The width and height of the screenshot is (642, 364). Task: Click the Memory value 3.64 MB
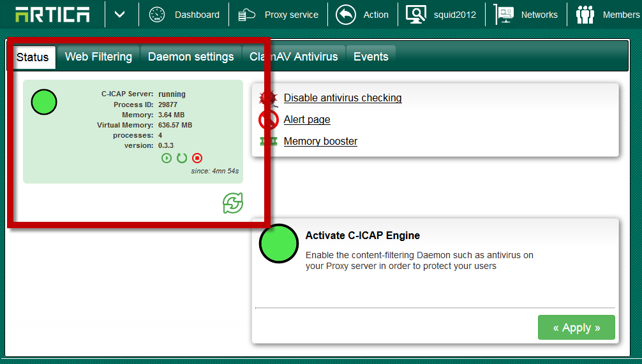click(x=172, y=115)
